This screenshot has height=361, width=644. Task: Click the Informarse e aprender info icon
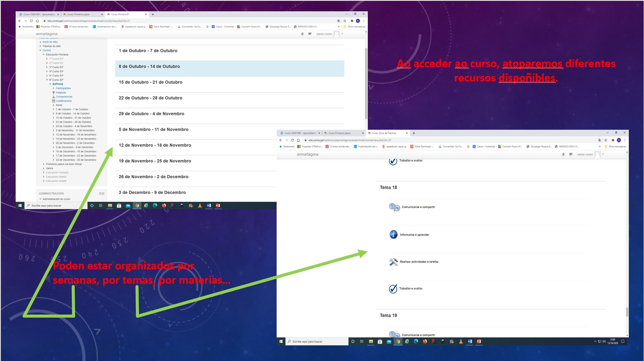(393, 235)
